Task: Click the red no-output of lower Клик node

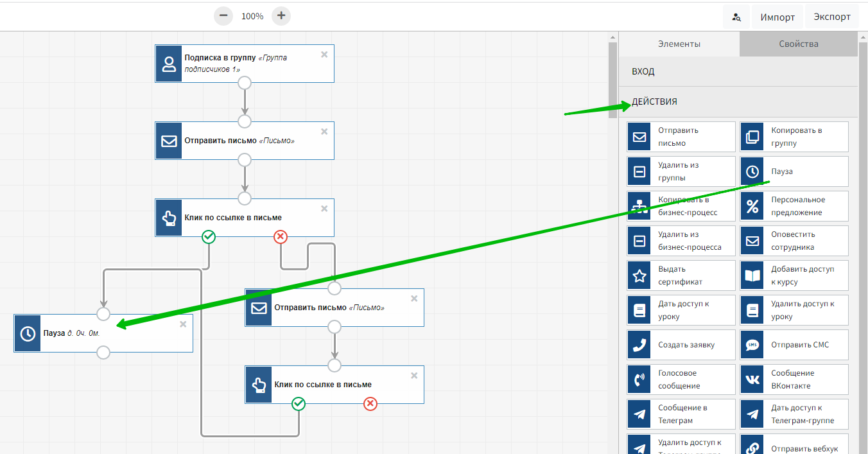Action: (x=370, y=404)
